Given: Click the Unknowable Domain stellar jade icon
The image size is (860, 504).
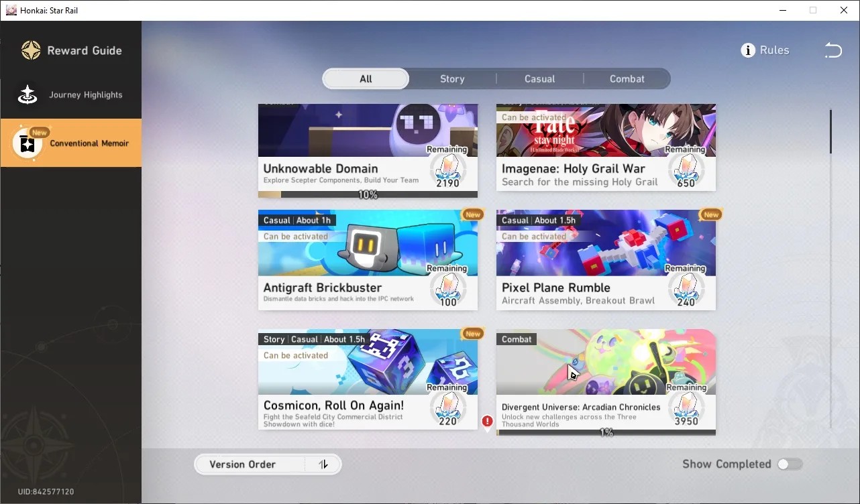Looking at the screenshot, I should tap(447, 166).
